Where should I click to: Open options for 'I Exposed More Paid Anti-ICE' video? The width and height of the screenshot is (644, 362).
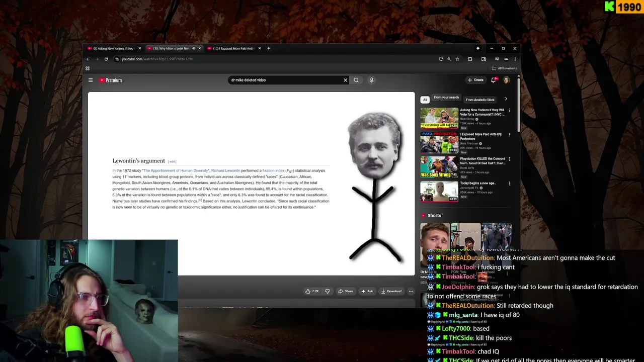point(509,135)
